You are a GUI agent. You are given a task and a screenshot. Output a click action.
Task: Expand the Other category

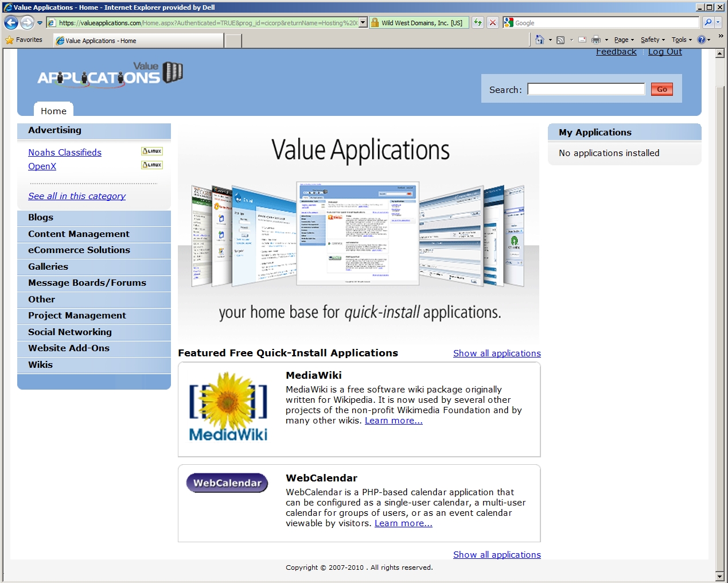click(x=94, y=300)
